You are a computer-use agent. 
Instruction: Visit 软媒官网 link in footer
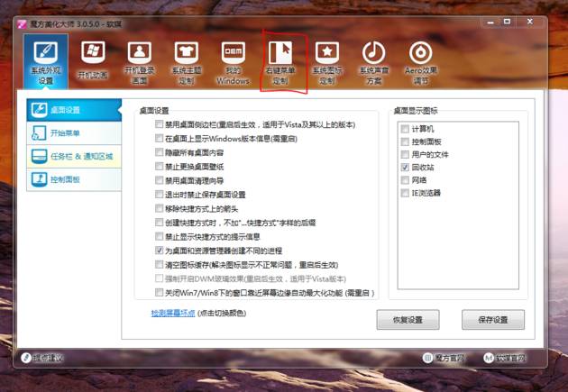tap(505, 358)
